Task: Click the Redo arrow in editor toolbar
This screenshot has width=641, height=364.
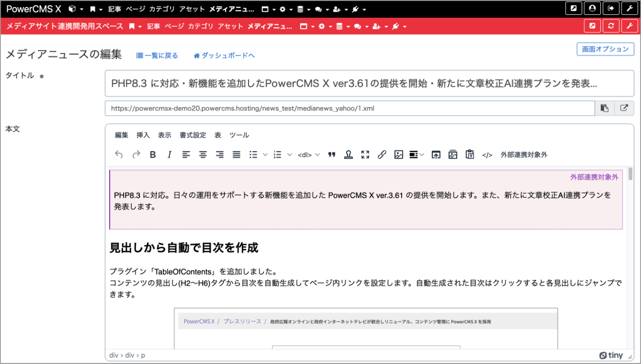Action: (x=136, y=154)
